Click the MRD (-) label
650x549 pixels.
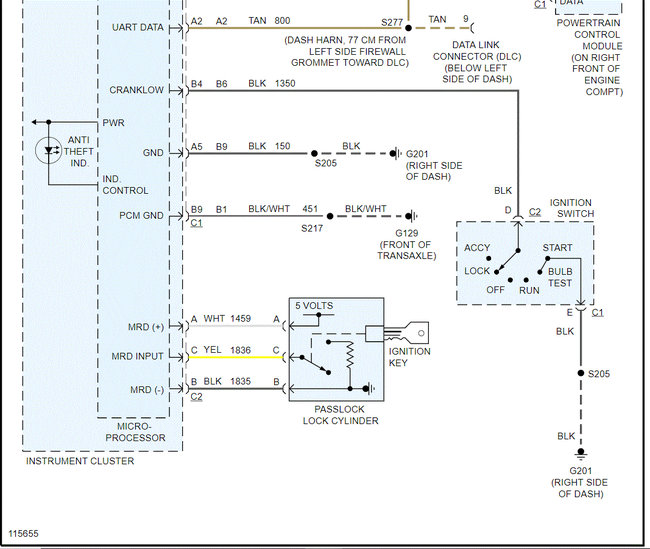(x=147, y=390)
